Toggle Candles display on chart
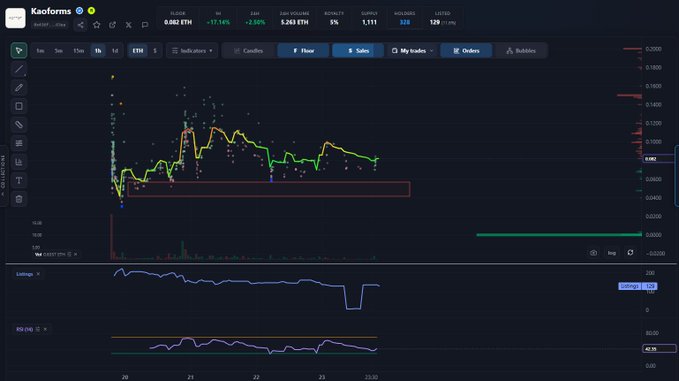This screenshot has height=381, width=679. 249,51
